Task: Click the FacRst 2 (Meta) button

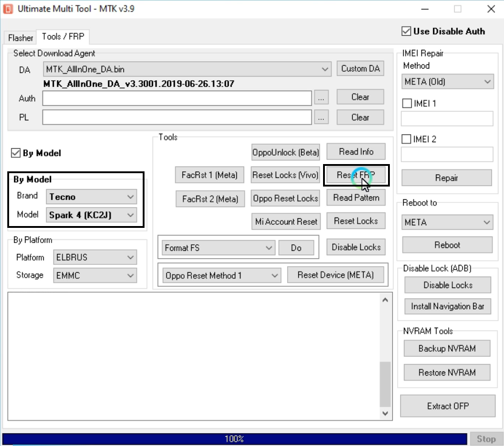Action: (210, 199)
